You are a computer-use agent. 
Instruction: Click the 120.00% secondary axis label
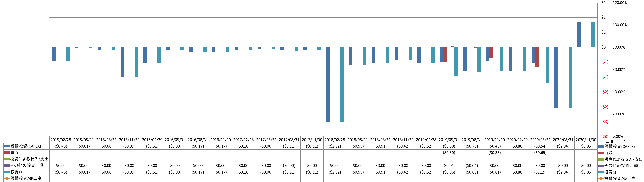[x=620, y=3]
